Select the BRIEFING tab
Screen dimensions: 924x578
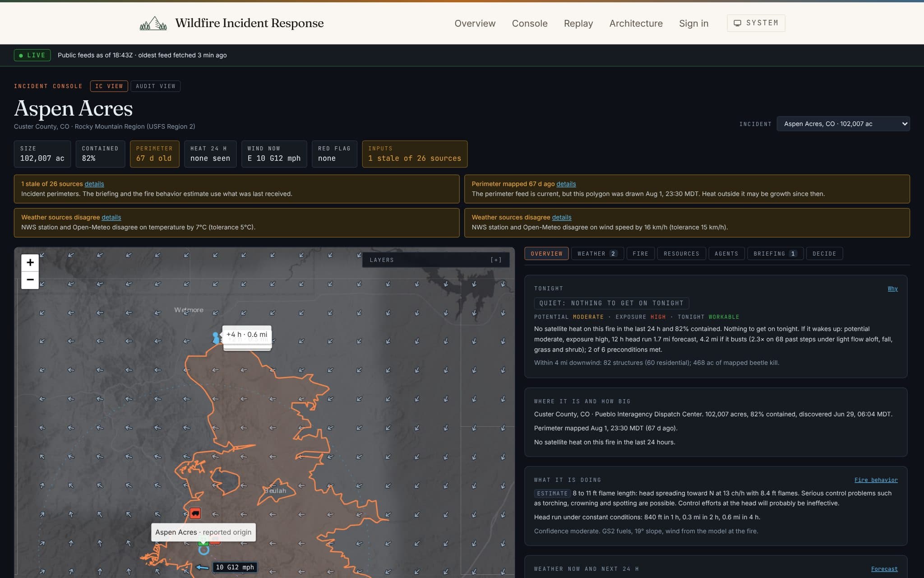pos(775,254)
